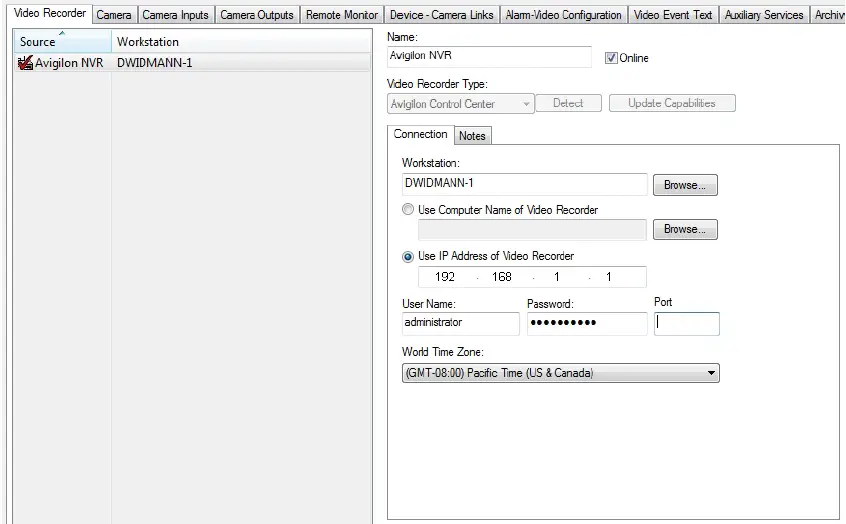Click into the Name input field

489,56
